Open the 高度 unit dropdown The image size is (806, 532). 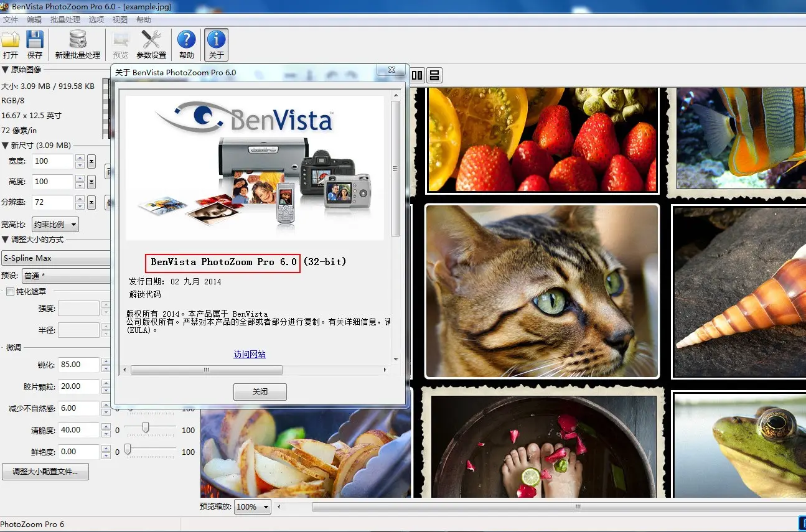click(91, 182)
